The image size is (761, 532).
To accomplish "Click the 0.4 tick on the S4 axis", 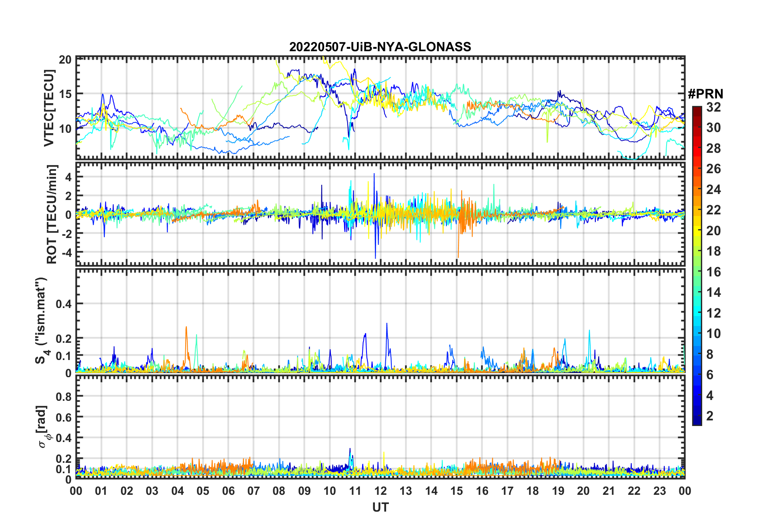I will [63, 304].
